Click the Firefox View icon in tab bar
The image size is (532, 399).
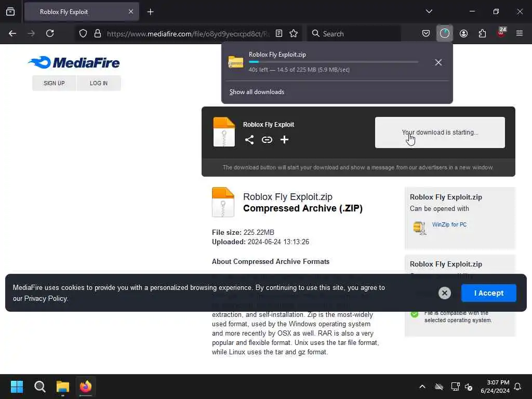point(10,11)
